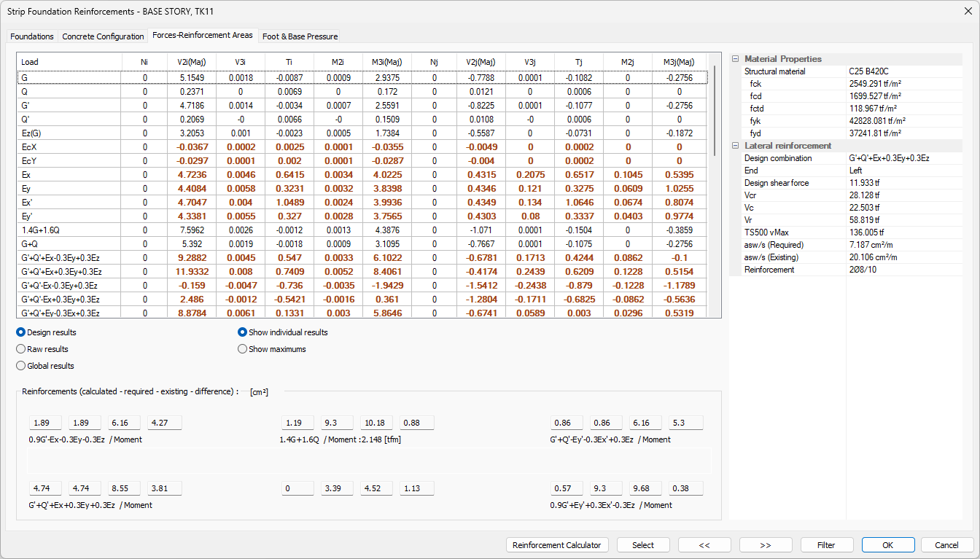Collapse the Lateral reinforcement section
Viewport: 980px width, 559px height.
tap(735, 146)
